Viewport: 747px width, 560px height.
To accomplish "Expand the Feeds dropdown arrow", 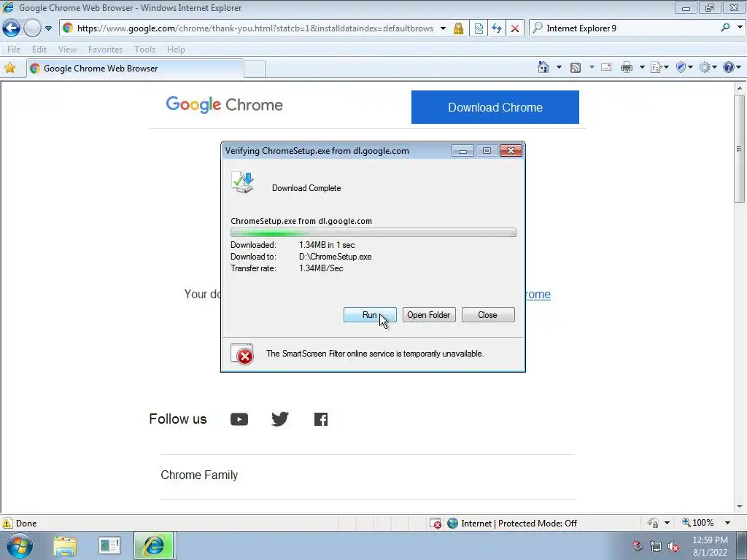I will click(591, 68).
